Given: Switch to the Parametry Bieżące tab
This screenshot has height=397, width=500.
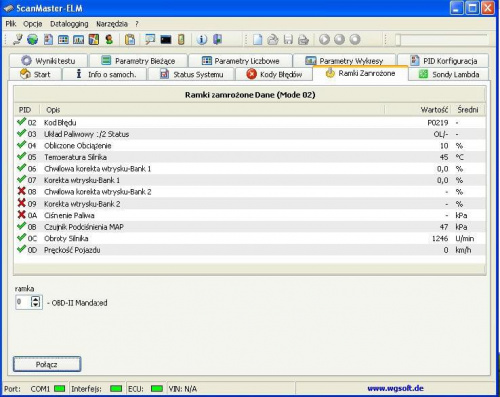Looking at the screenshot, I should tap(138, 61).
